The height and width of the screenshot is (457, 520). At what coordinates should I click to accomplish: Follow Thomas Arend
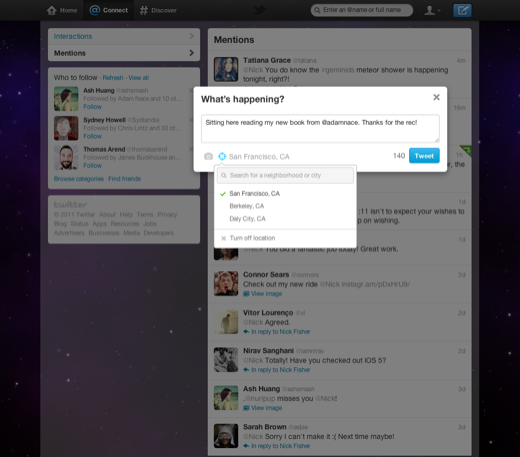pyautogui.click(x=92, y=166)
